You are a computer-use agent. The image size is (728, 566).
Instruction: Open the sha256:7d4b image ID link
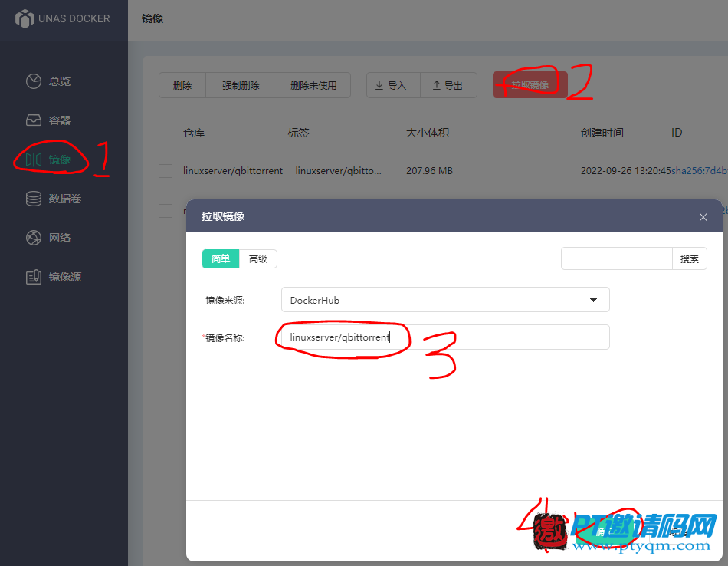click(699, 171)
